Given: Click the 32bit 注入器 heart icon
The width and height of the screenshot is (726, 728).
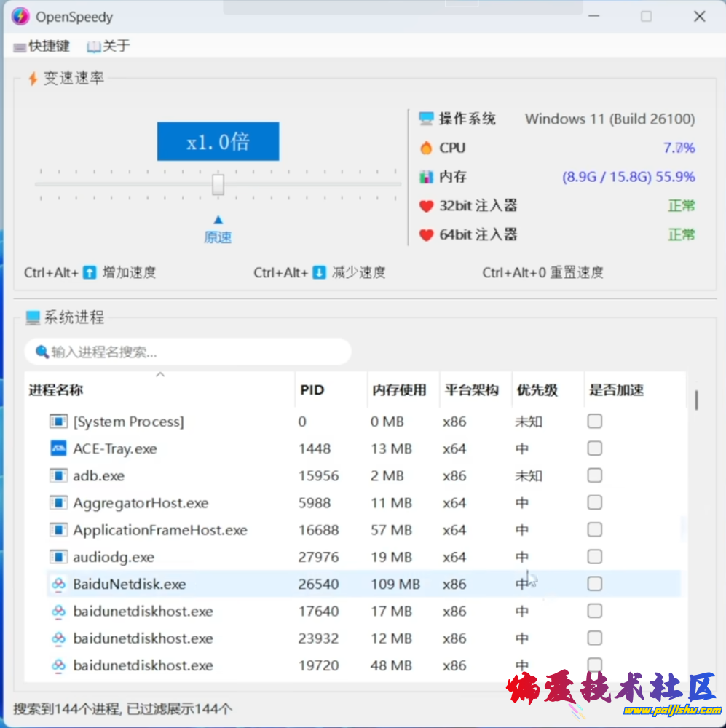Looking at the screenshot, I should pyautogui.click(x=426, y=206).
